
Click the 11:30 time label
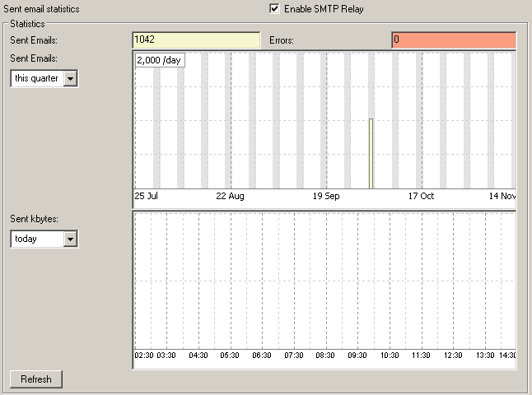(x=421, y=355)
